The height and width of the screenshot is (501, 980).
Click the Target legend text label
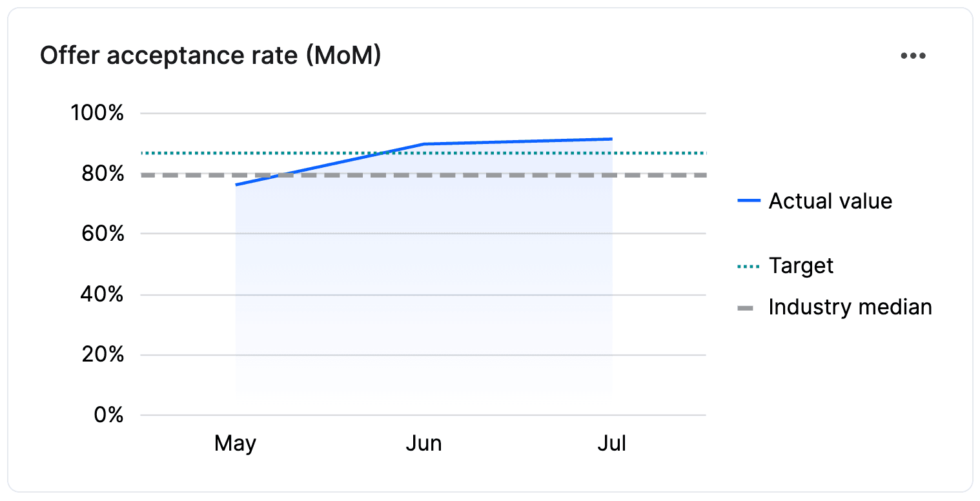(x=801, y=265)
